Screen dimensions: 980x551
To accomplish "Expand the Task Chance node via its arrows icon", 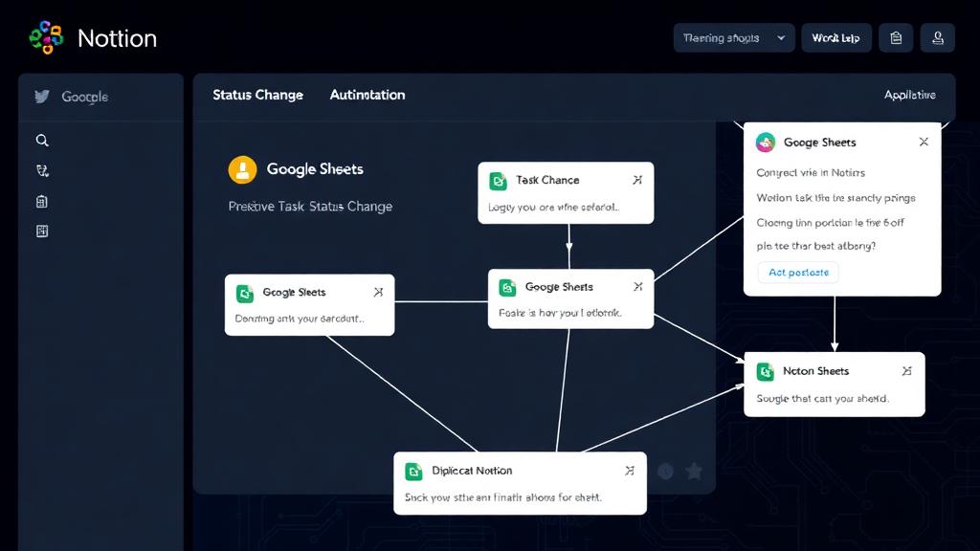I will 636,180.
